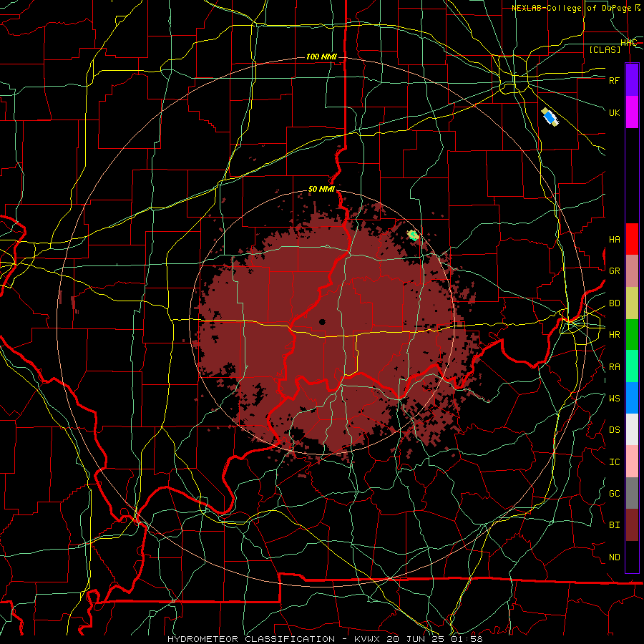Click the blue-white echo near northeast city
The image size is (644, 644).
coord(550,117)
